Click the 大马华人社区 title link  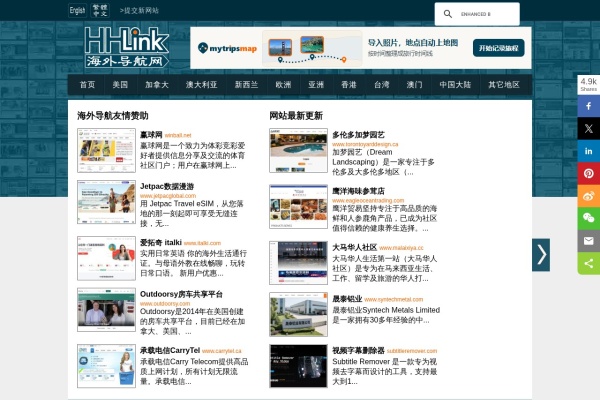[355, 247]
